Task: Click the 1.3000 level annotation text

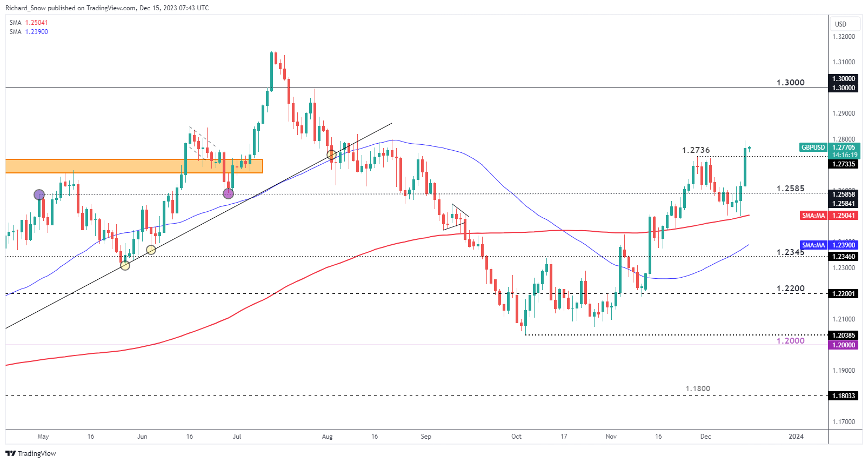Action: point(790,83)
